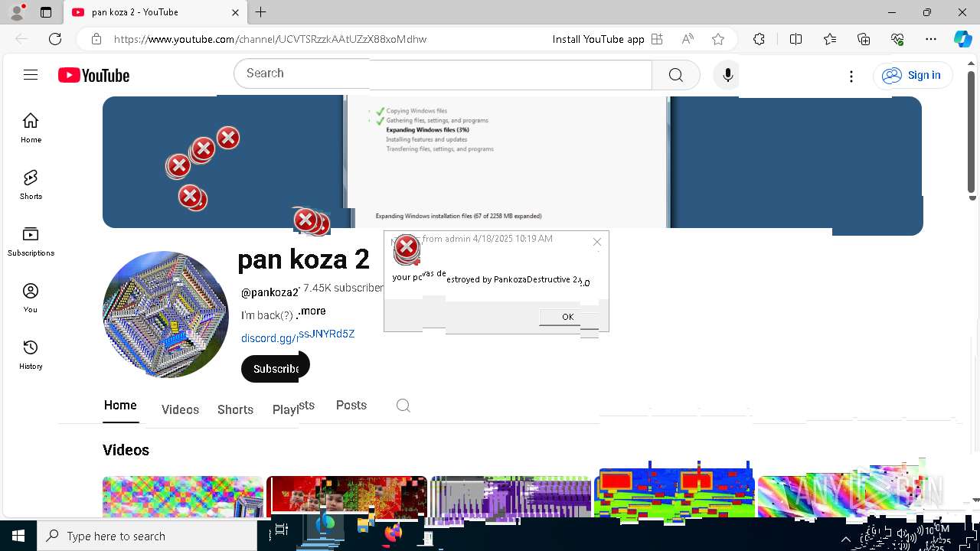Switch to the Shorts channel tab
This screenshot has height=551, width=980.
(235, 410)
